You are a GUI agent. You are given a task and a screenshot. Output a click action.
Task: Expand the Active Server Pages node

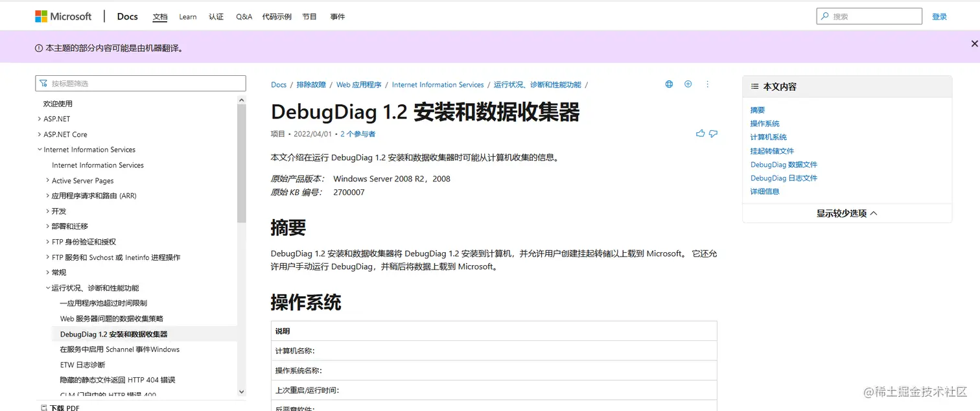point(48,180)
